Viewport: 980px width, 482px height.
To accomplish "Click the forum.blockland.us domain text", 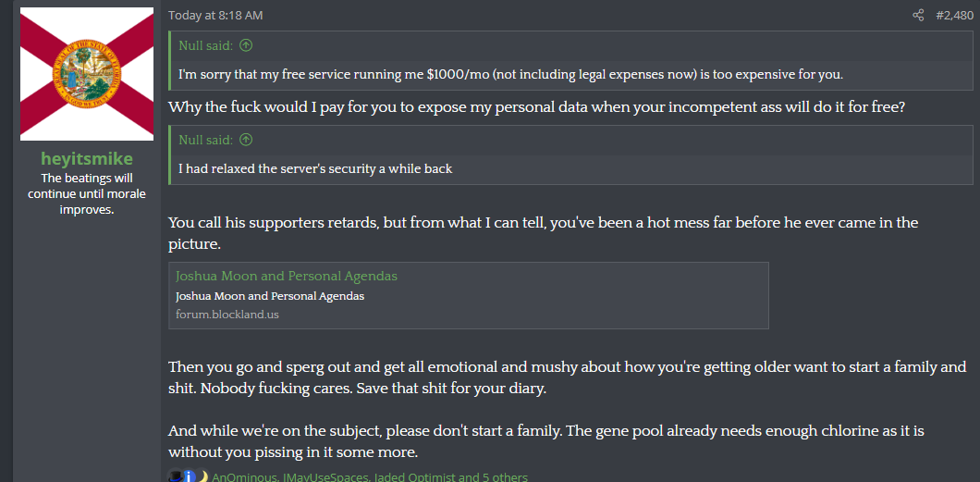I will tap(227, 314).
